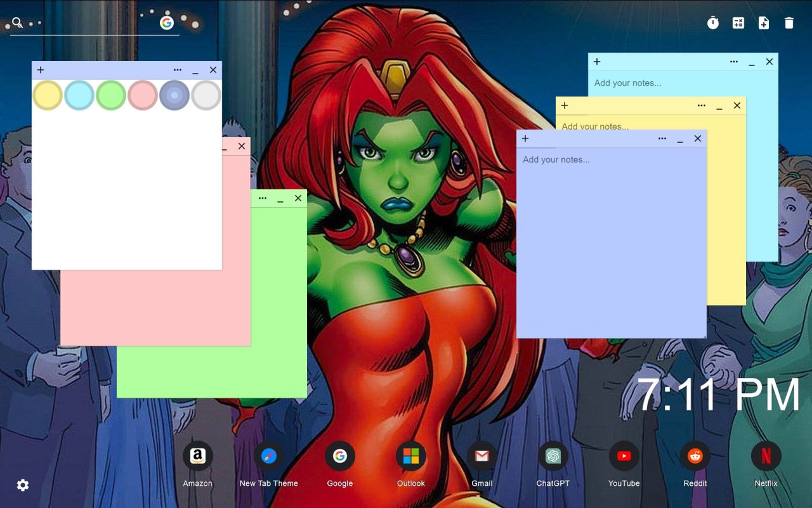The image size is (812, 508).
Task: Add note from yellow note's plus icon
Action: point(565,105)
